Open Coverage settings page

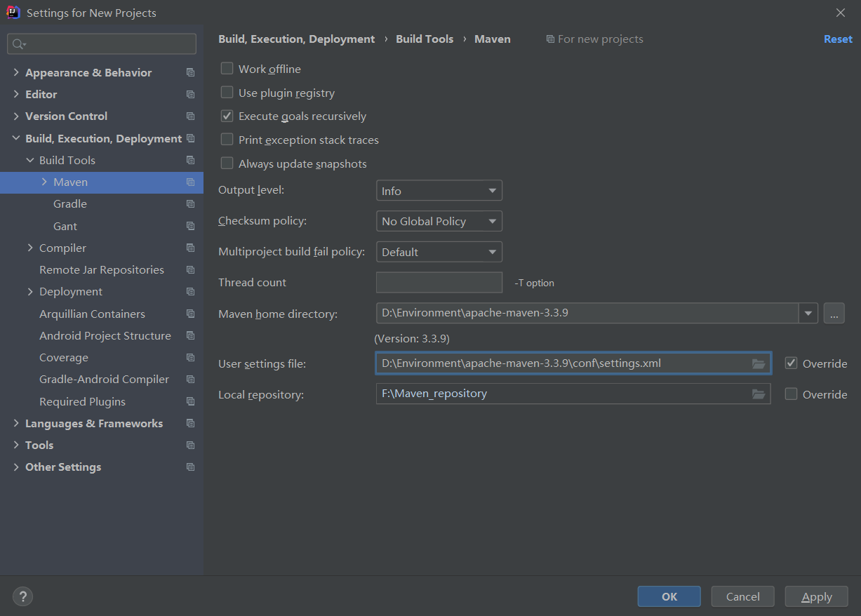click(64, 357)
